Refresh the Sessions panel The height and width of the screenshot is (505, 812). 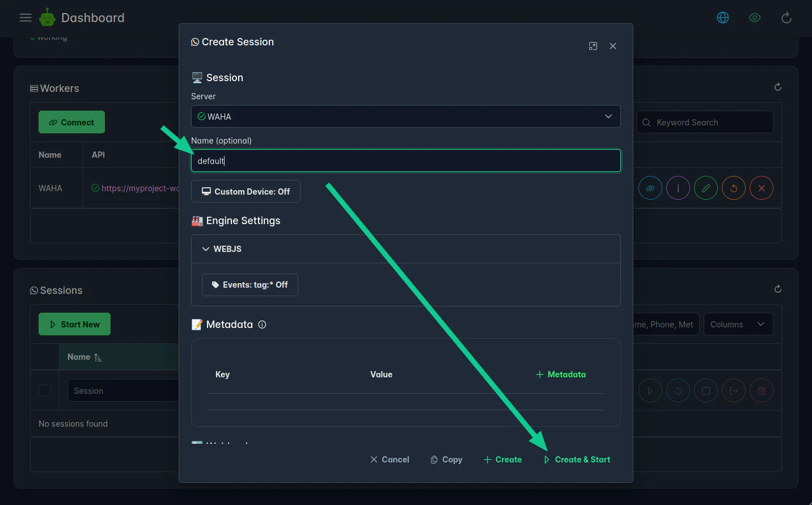(x=778, y=289)
